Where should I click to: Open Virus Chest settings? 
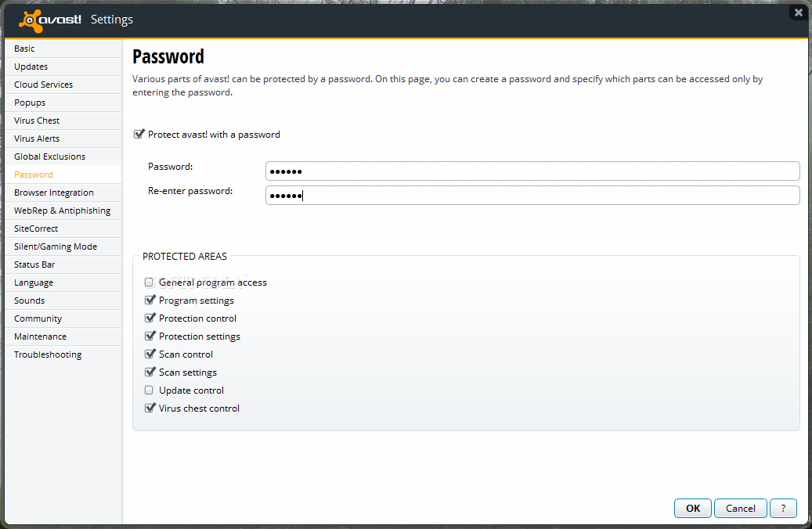(63, 121)
